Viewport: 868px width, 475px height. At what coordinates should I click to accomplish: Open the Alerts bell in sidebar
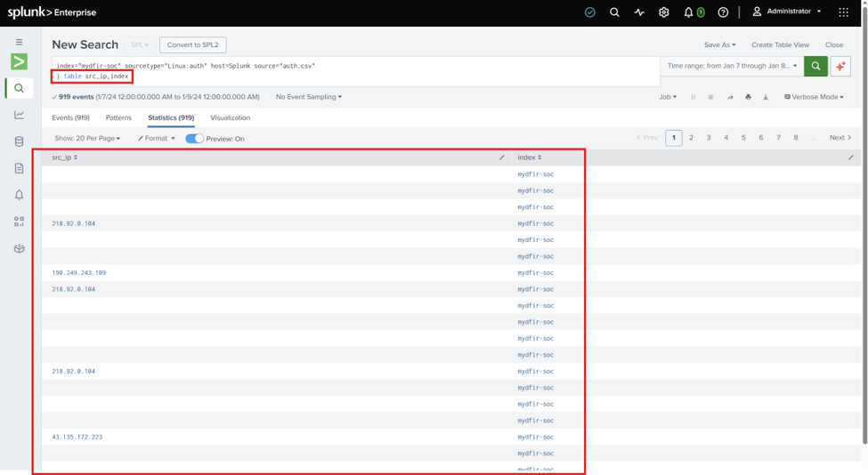pyautogui.click(x=19, y=195)
